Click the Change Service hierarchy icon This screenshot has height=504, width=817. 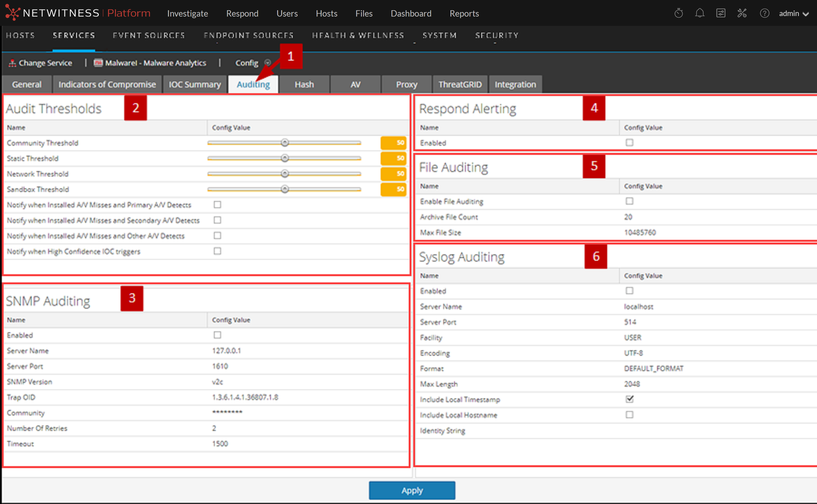tap(12, 63)
